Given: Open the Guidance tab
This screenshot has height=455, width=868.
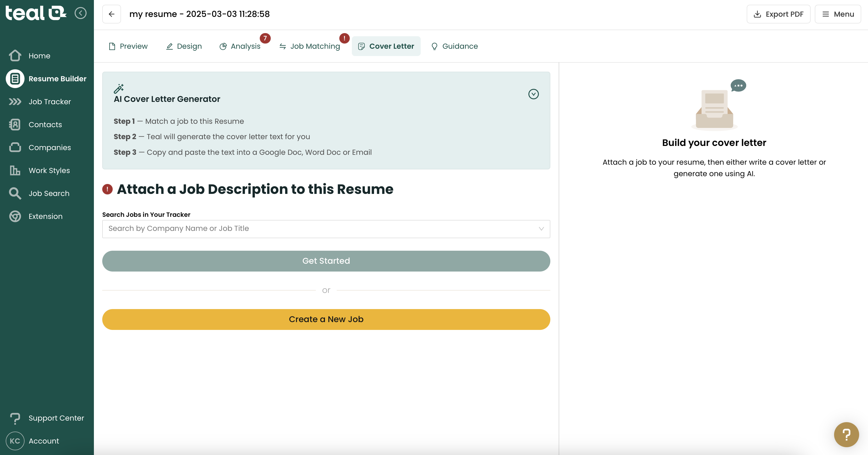Looking at the screenshot, I should (x=455, y=46).
